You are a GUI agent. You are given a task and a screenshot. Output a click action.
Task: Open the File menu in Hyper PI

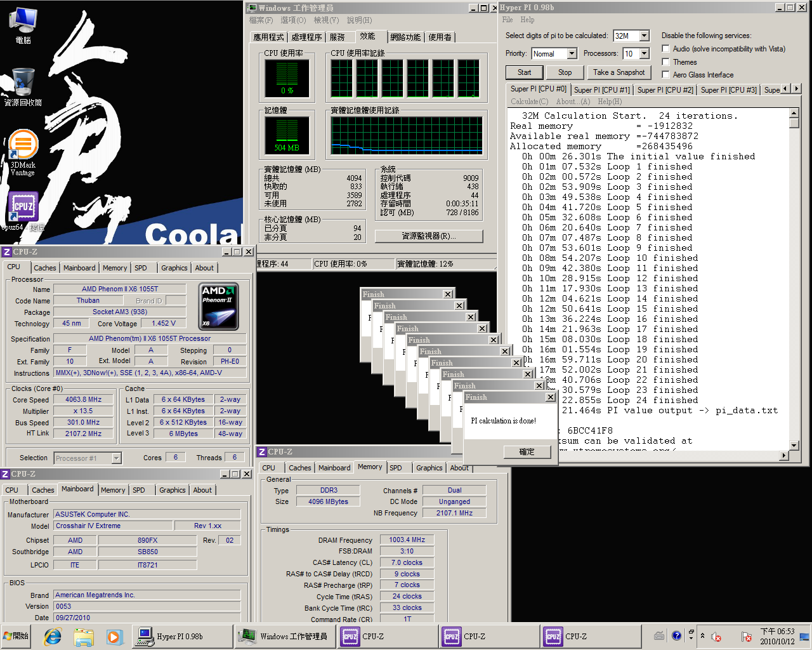(507, 20)
